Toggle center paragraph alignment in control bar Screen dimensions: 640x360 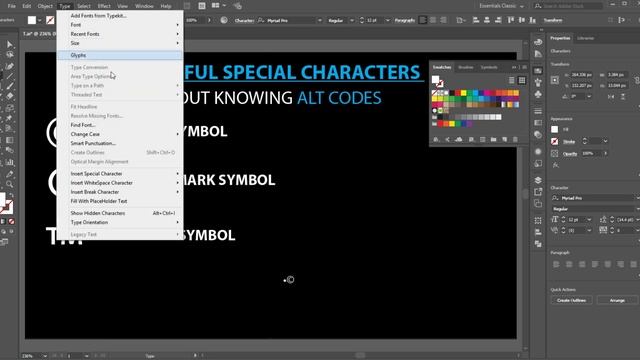coord(433,20)
